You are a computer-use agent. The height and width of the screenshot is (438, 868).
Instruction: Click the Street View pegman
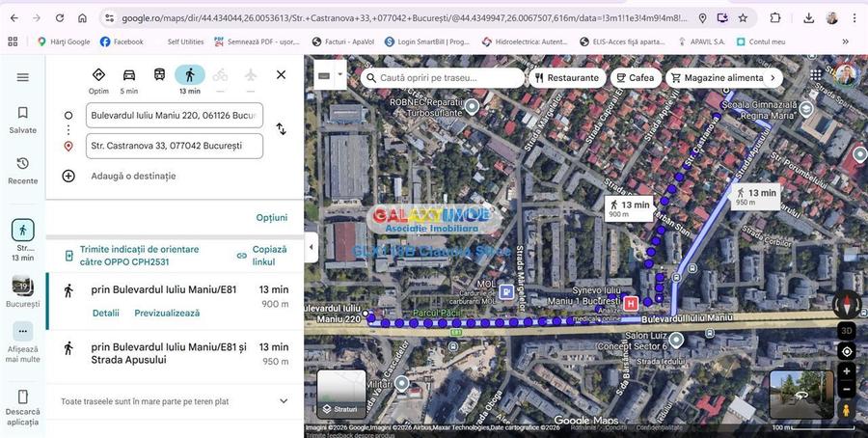coord(847,410)
